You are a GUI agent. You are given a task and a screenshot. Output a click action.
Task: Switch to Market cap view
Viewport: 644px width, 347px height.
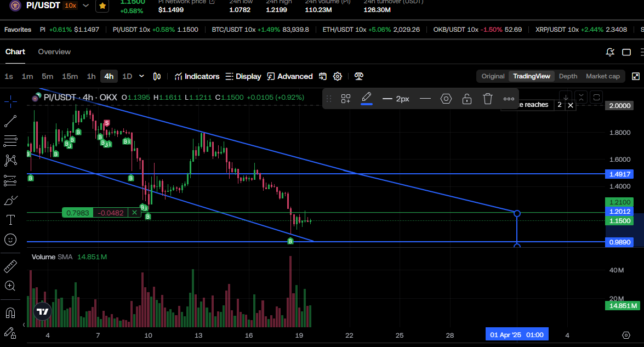[x=603, y=76]
